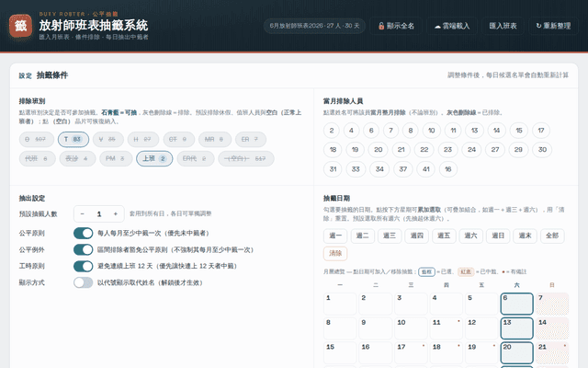588x368 pixels.
Task: Select the 週末 weekend button
Action: pyautogui.click(x=525, y=236)
